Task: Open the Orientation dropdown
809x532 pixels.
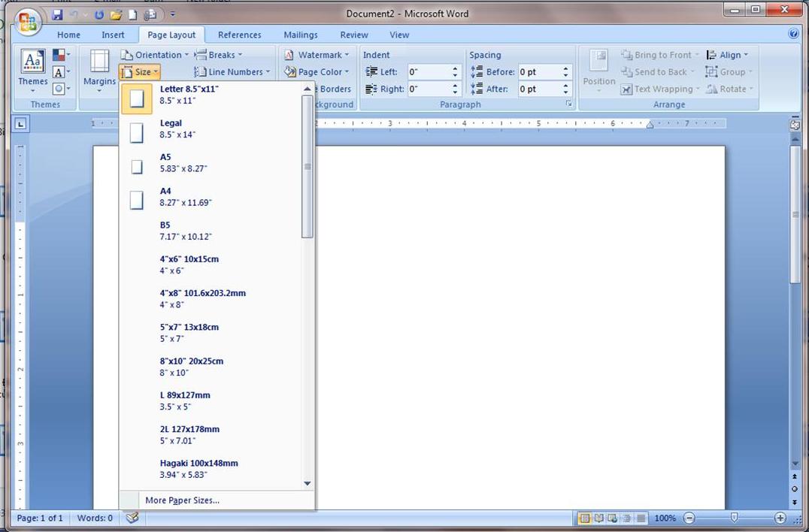Action: pyautogui.click(x=154, y=55)
